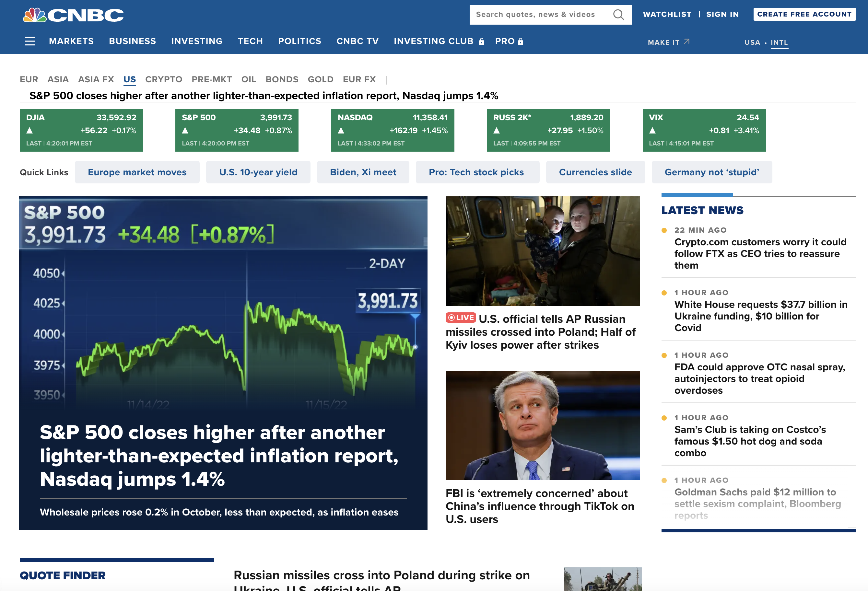The height and width of the screenshot is (591, 868).
Task: Open Investing Club locked section
Action: [x=439, y=41]
